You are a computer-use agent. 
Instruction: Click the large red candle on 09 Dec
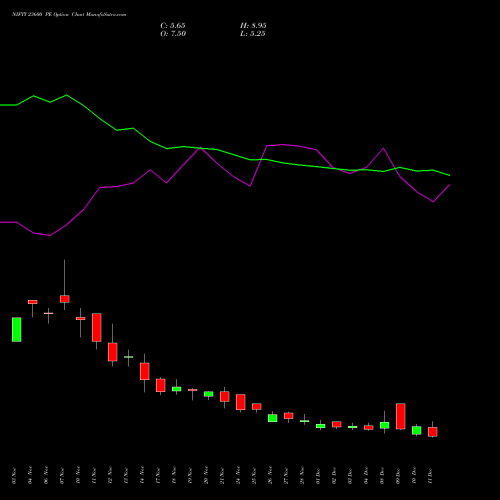tap(401, 416)
